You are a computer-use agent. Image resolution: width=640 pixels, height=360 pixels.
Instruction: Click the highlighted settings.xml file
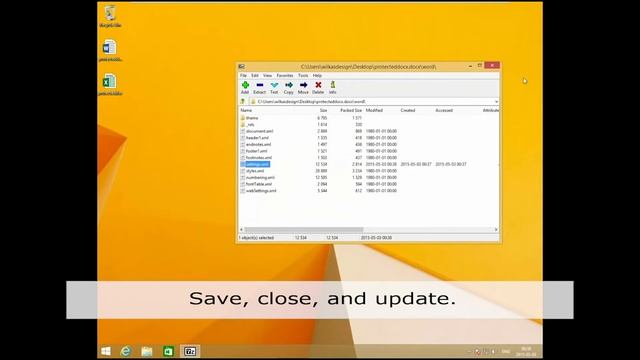[257, 164]
